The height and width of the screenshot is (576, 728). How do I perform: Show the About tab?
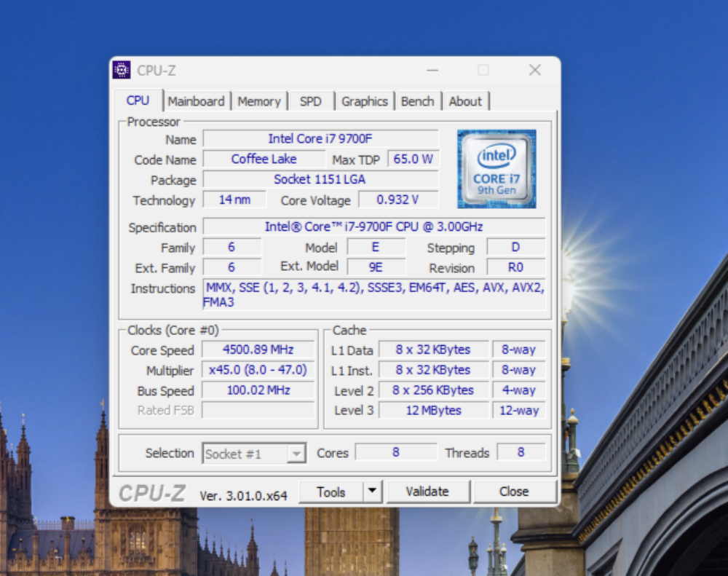pos(465,101)
